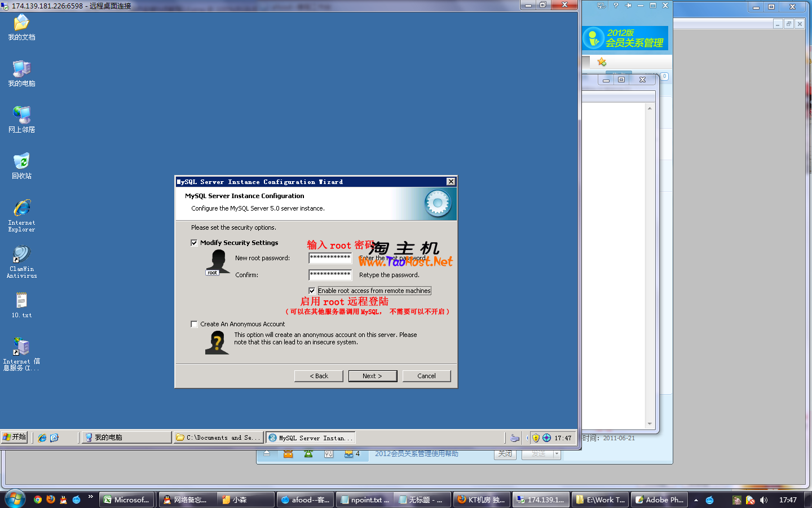Click the Windows 7 clock showing 17:47
Screen dimensions: 812x508
pyautogui.click(x=788, y=500)
